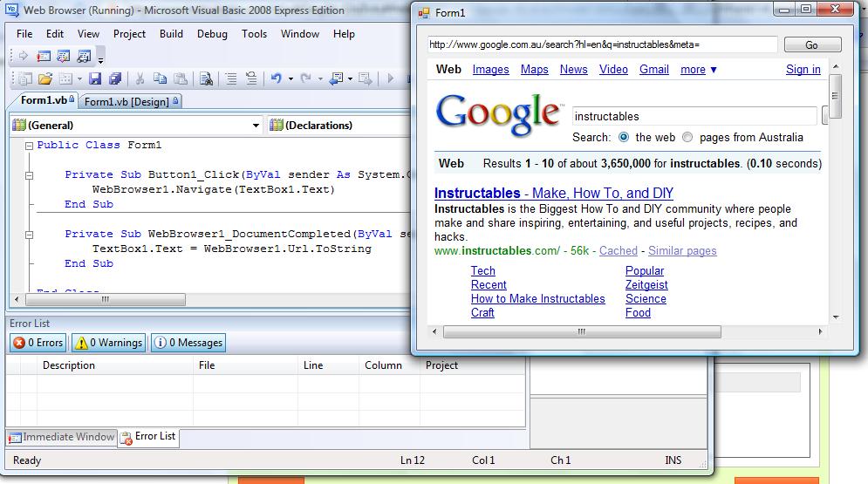This screenshot has height=484, width=868.
Task: Click the URL text box in Form1
Action: [x=602, y=44]
